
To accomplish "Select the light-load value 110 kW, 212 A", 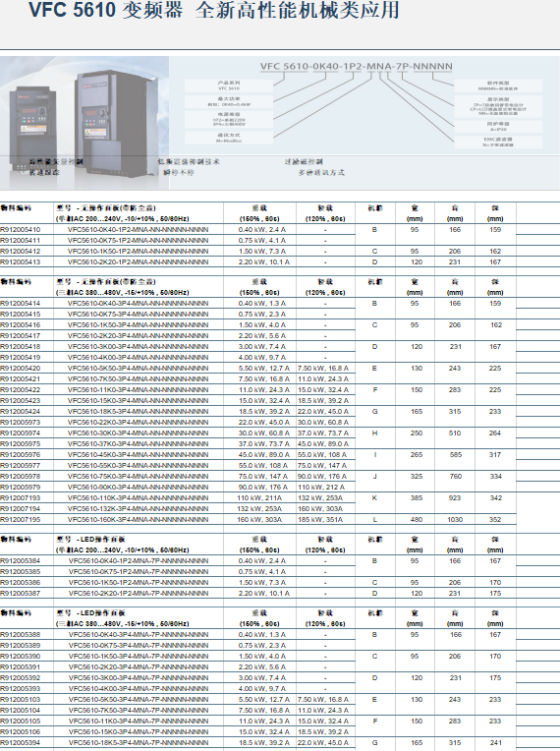I will pyautogui.click(x=321, y=488).
